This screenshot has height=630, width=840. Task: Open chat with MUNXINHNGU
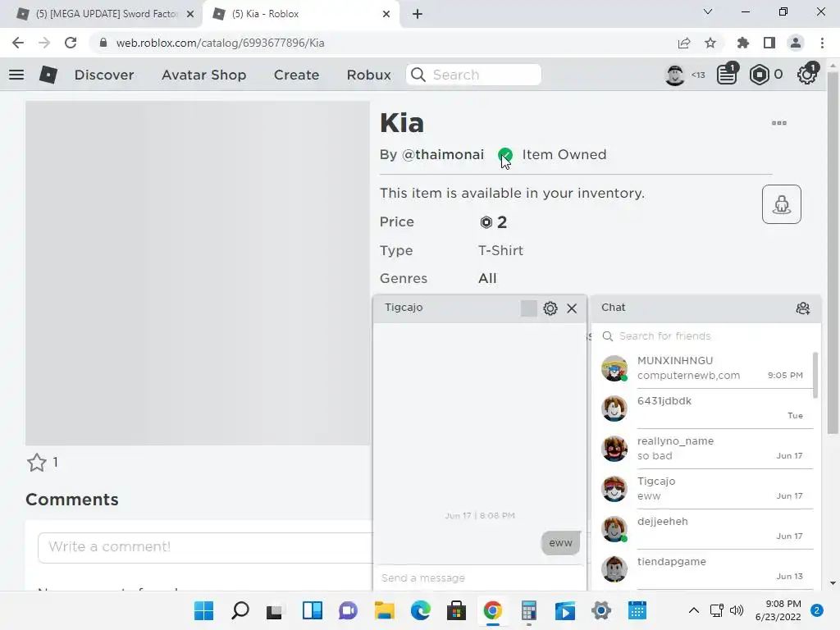[x=705, y=368]
